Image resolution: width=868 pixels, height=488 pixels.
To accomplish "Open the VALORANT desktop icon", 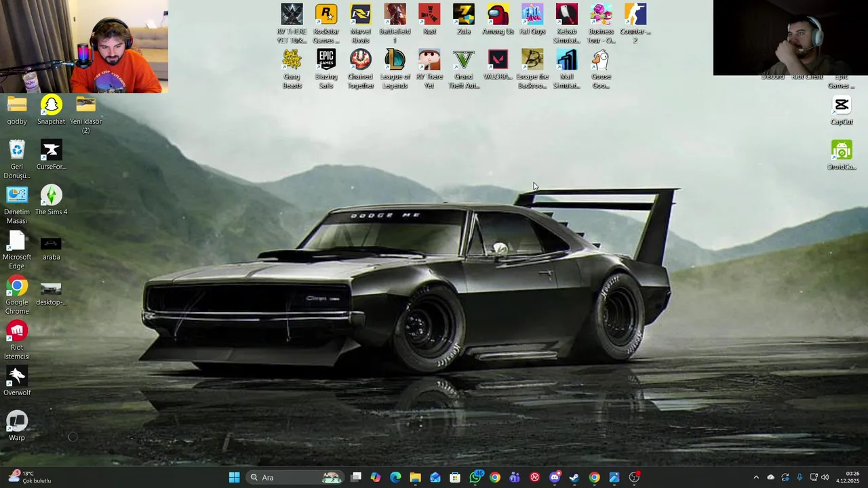I will pos(498,66).
